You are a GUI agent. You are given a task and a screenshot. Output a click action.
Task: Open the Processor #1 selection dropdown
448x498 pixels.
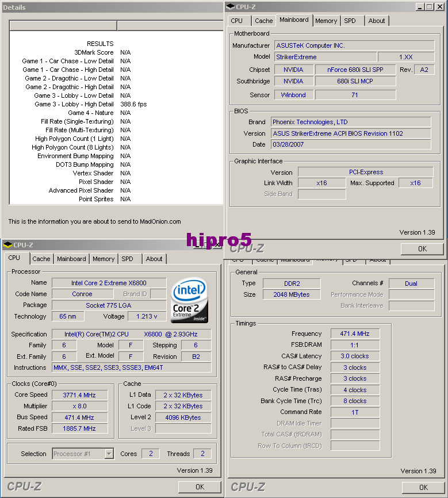point(109,454)
